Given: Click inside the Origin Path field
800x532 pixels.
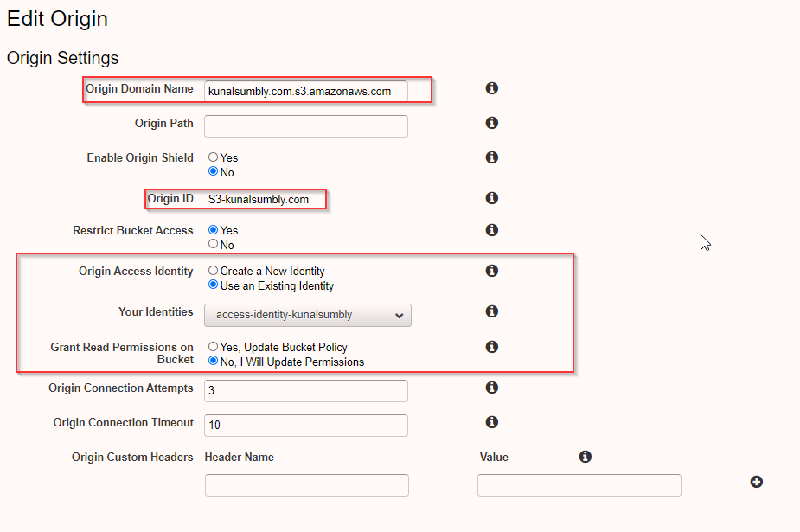Looking at the screenshot, I should pyautogui.click(x=306, y=125).
